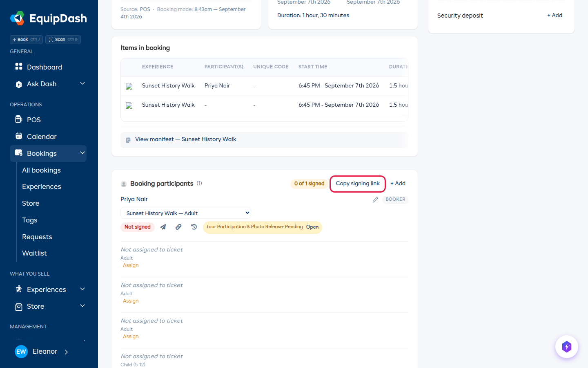Click the Ask Dash hexagon icon
The width and height of the screenshot is (588, 368).
(19, 84)
